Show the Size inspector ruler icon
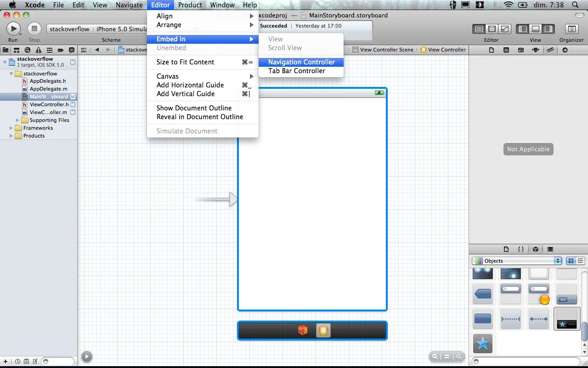Image resolution: width=588 pixels, height=368 pixels. click(550, 50)
